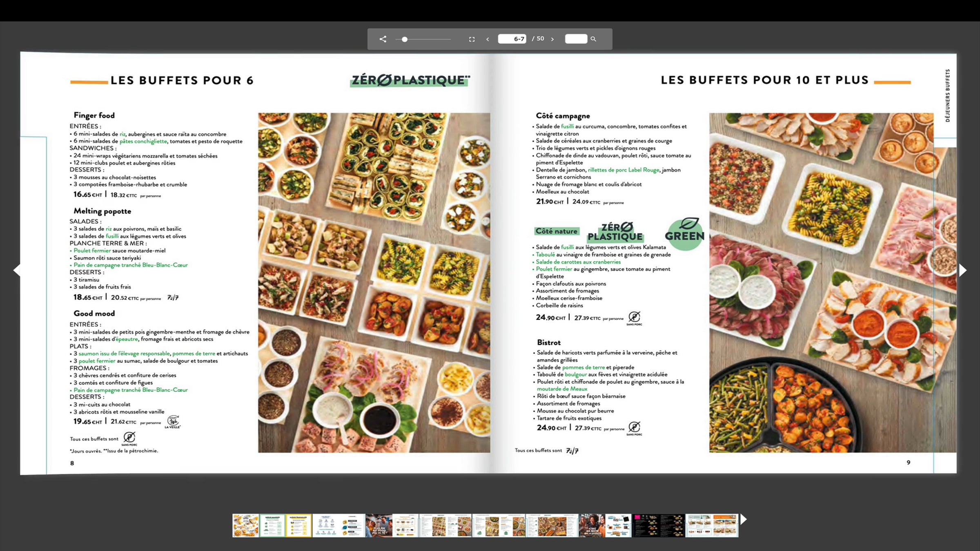980x551 pixels.
Task: Click the Planche Terre & Mer subheading
Action: (108, 243)
